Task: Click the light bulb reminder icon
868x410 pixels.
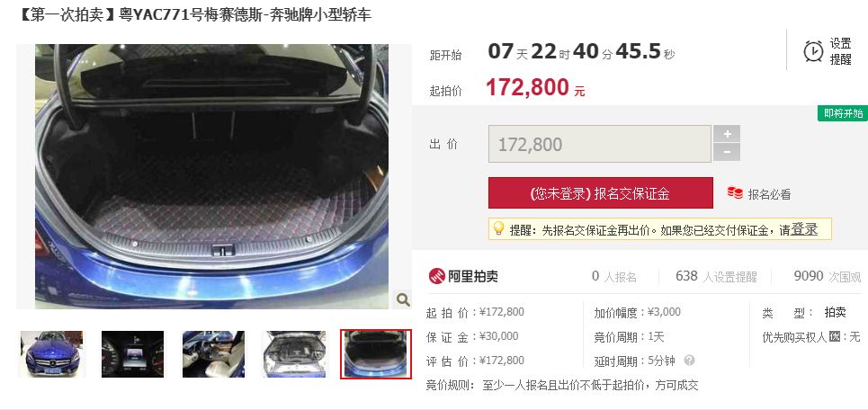Action: (x=498, y=228)
